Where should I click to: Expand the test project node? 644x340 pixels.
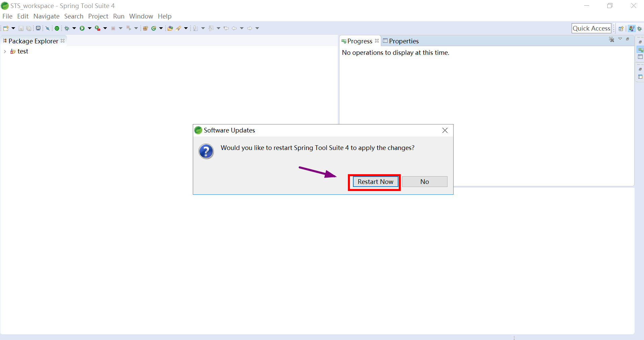point(5,51)
